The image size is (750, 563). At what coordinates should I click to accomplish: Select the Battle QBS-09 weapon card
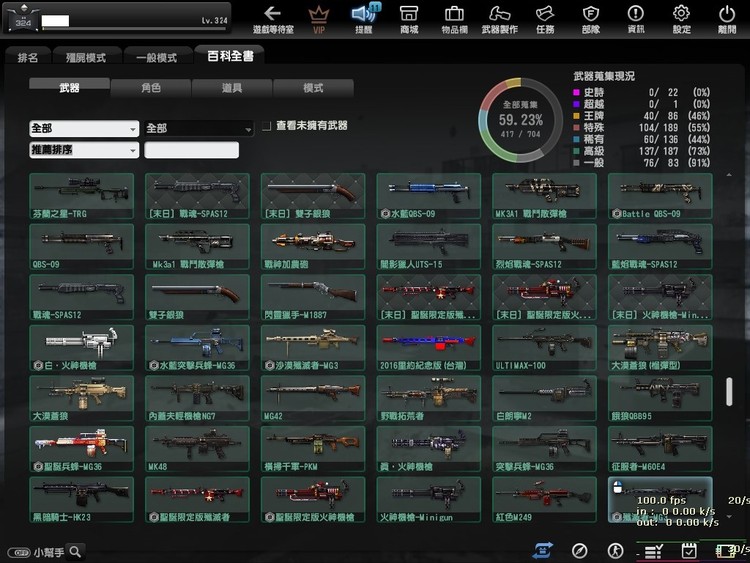660,196
